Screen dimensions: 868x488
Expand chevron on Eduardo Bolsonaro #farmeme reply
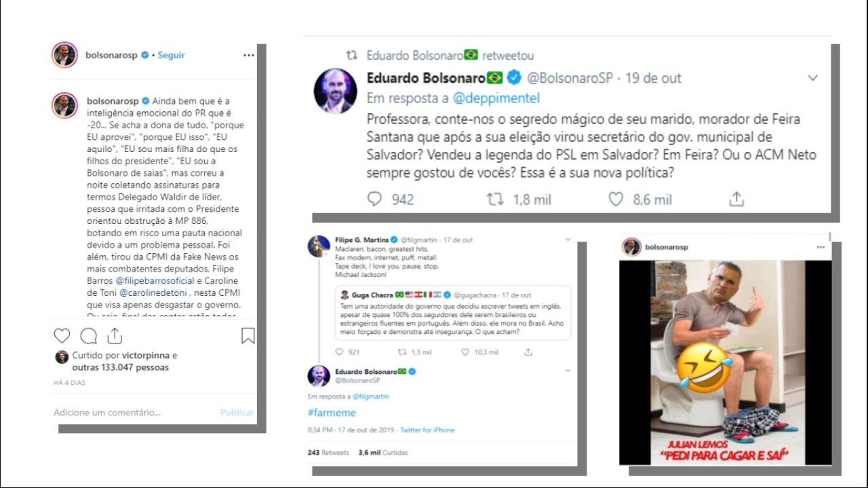(568, 371)
